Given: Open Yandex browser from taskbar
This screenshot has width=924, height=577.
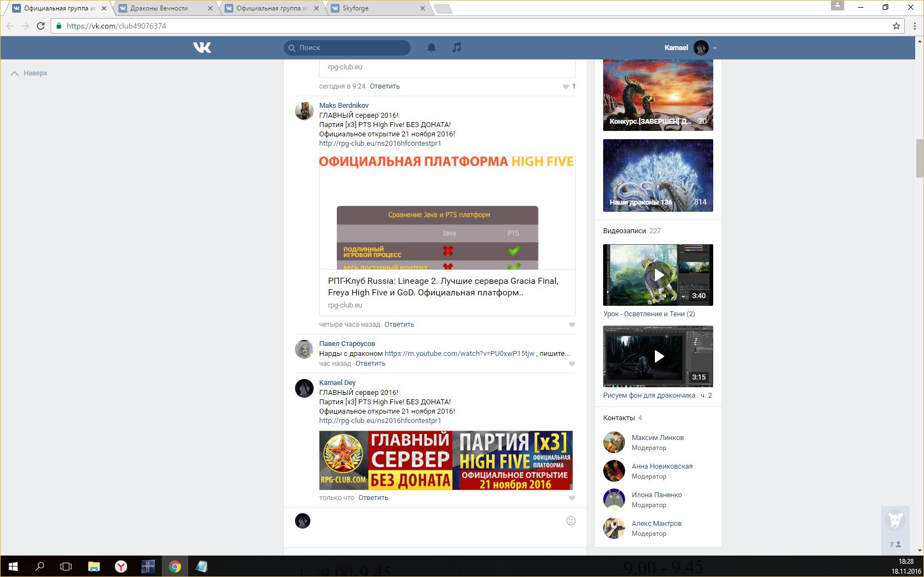Looking at the screenshot, I should 121,566.
